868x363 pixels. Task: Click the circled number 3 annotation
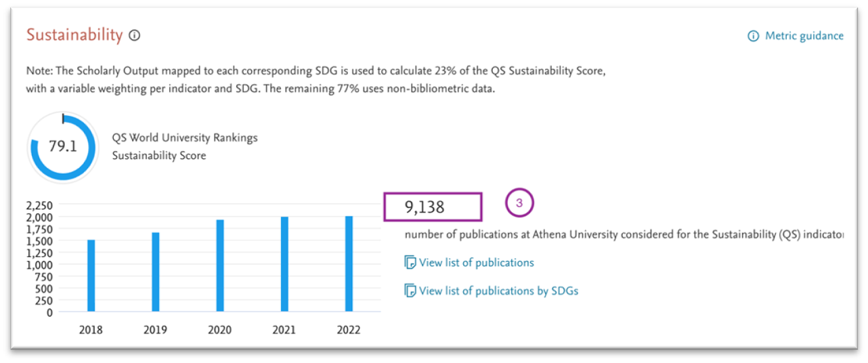[520, 203]
